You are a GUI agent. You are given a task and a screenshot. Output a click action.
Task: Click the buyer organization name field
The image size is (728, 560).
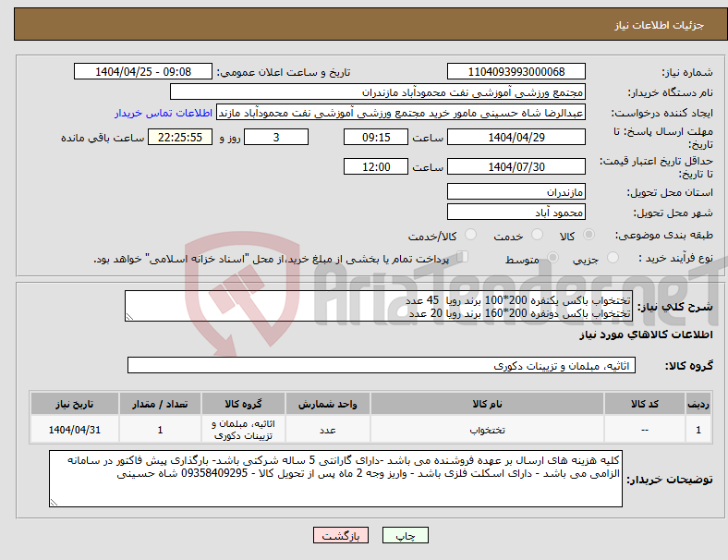[x=378, y=92]
